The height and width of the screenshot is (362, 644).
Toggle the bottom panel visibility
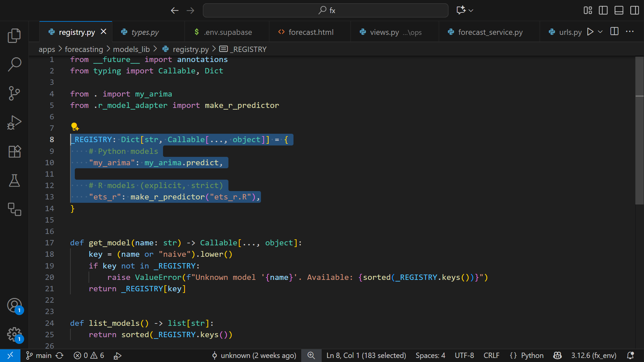pyautogui.click(x=618, y=10)
